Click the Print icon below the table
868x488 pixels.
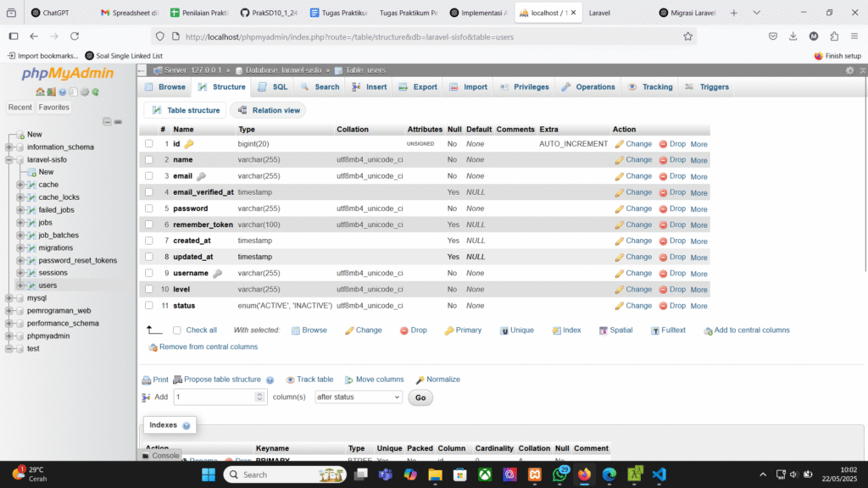click(x=146, y=380)
